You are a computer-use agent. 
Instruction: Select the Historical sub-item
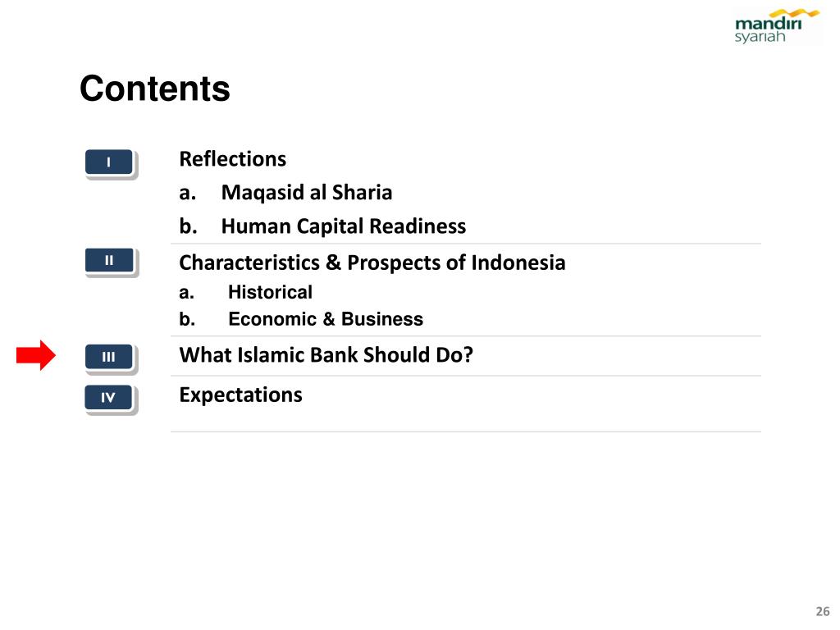270,292
